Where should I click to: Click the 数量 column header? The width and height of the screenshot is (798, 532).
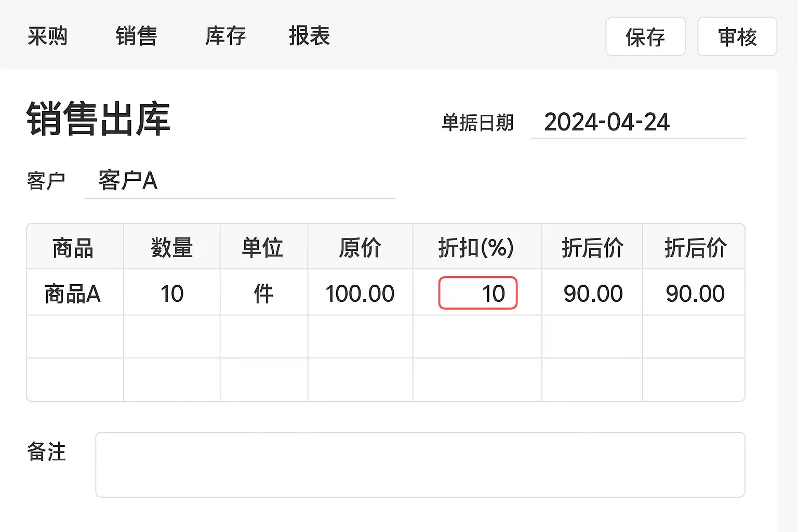point(171,247)
